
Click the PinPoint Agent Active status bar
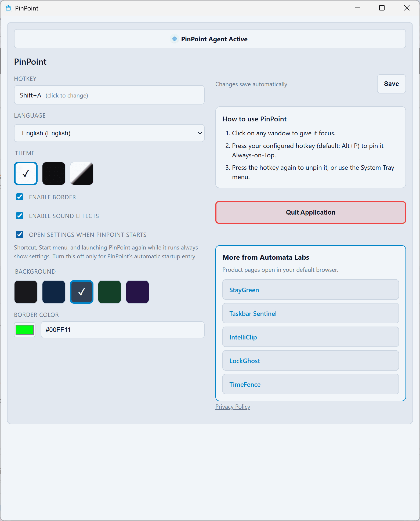click(x=210, y=39)
